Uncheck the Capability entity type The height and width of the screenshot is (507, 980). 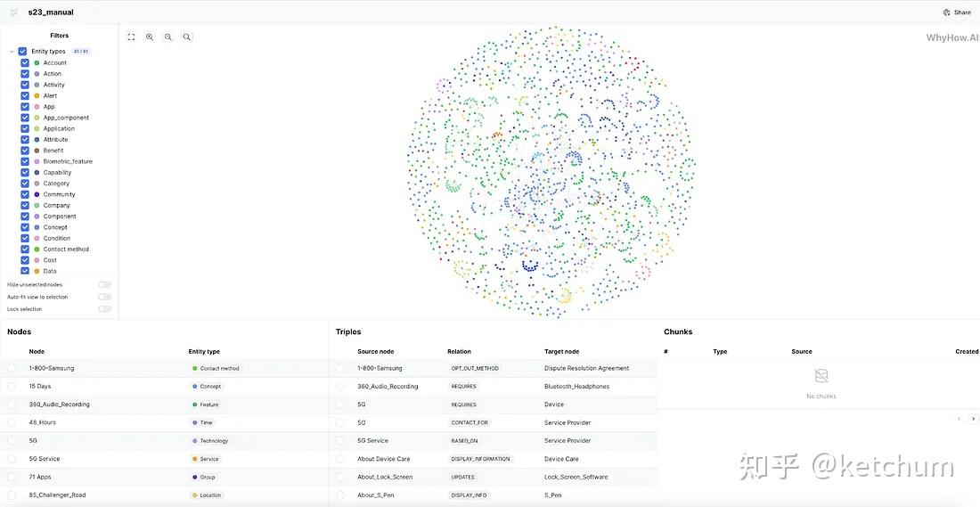tap(25, 172)
